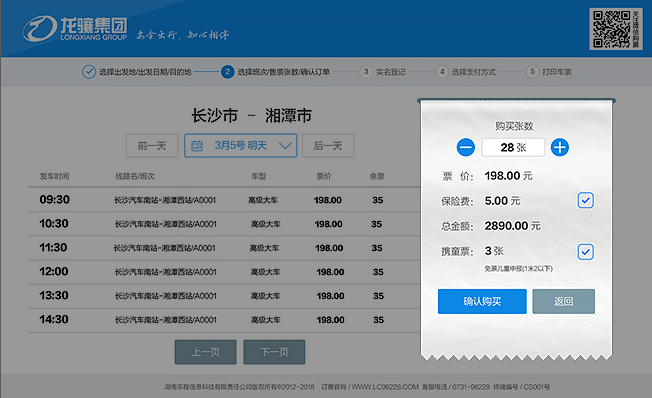
Task: Click the Longxiang Group logo
Action: coord(75,29)
